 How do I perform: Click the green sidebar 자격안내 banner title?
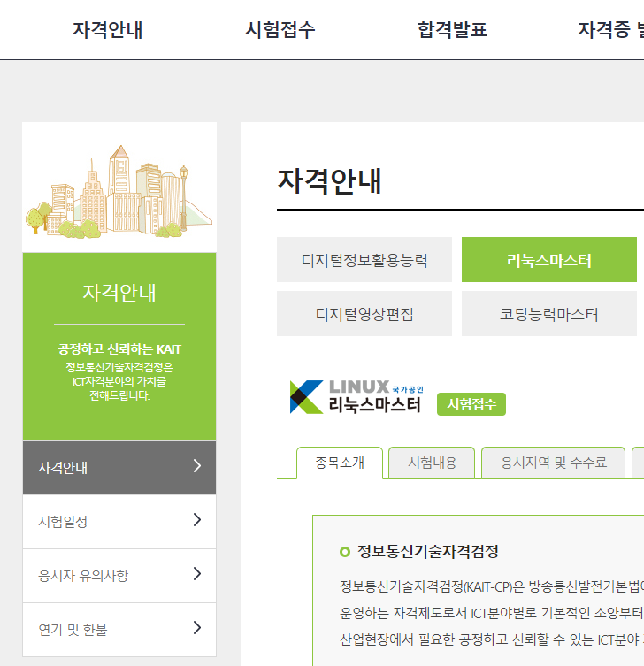119,293
